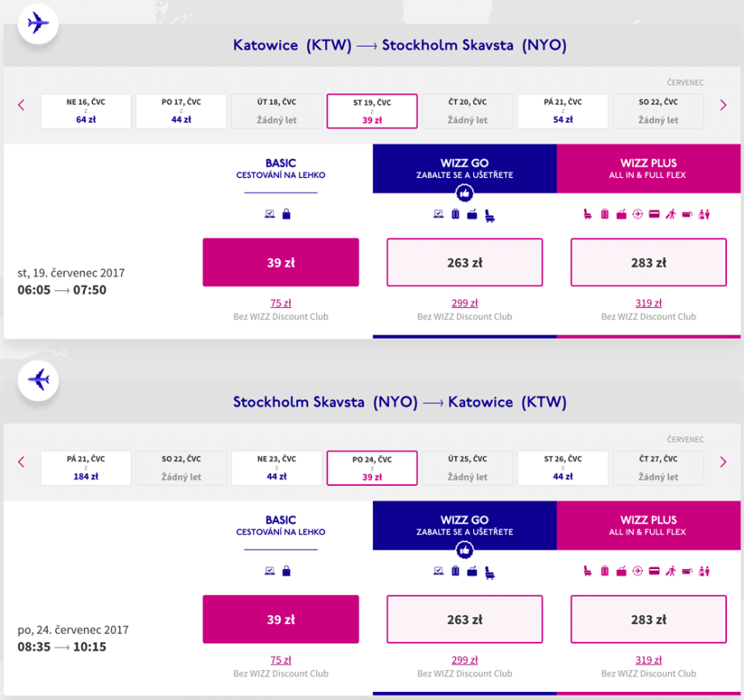
Task: Select 283 zł WIZZ PLUS outbound fare
Action: [x=649, y=263]
